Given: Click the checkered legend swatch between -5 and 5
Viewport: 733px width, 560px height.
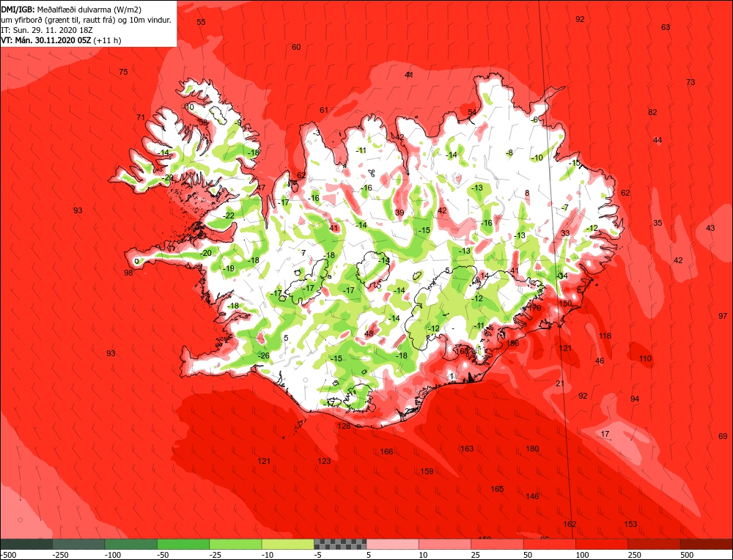Looking at the screenshot, I should [x=340, y=544].
